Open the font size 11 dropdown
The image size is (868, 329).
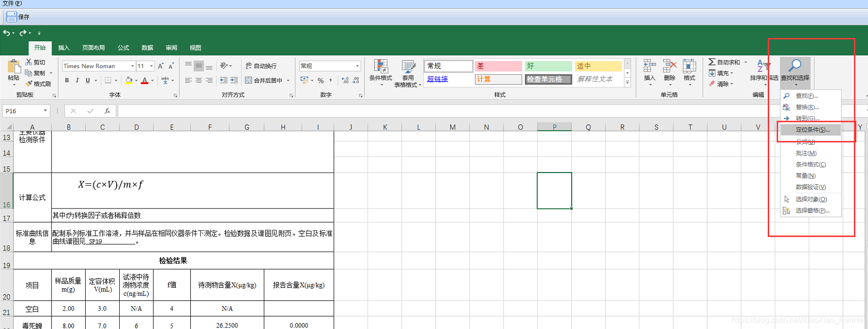(151, 66)
